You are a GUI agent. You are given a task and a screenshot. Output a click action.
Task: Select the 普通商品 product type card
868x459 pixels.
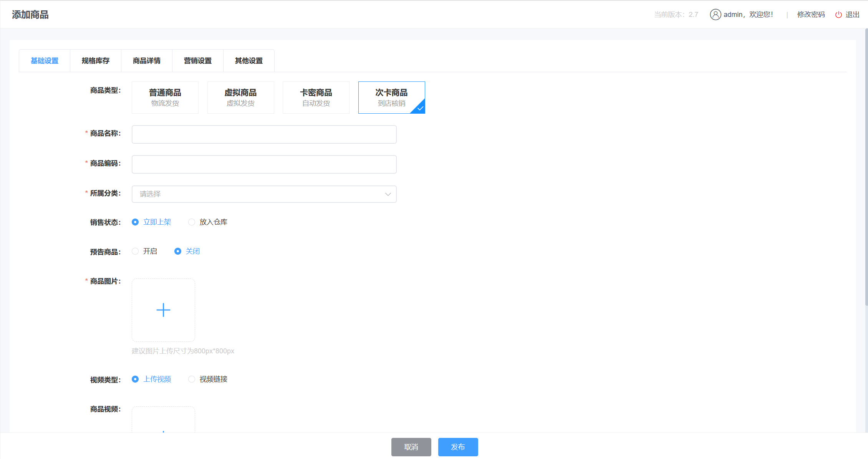coord(165,98)
